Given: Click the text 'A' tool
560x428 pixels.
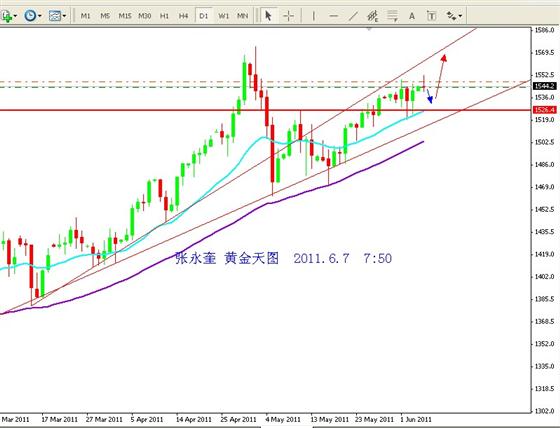Looking at the screenshot, I should [412, 16].
